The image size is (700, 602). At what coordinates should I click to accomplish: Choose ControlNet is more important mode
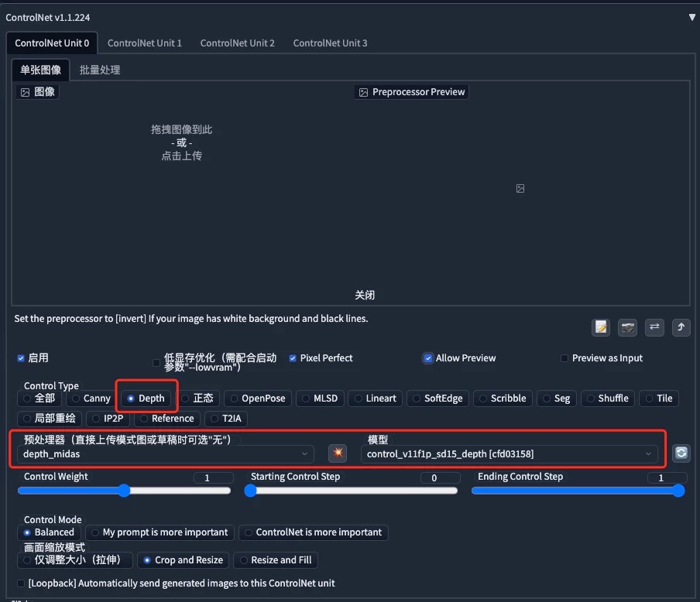(313, 532)
